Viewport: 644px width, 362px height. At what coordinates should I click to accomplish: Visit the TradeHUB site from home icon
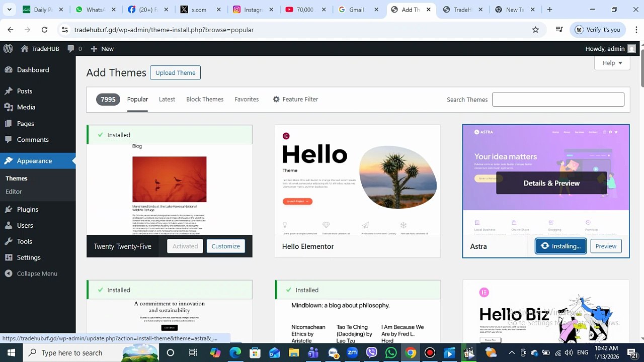pos(40,49)
